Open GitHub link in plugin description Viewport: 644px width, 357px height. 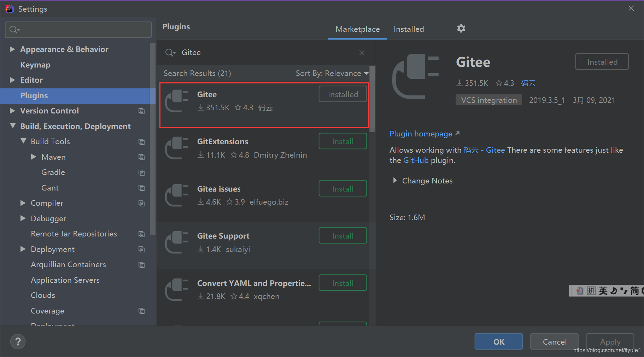416,160
